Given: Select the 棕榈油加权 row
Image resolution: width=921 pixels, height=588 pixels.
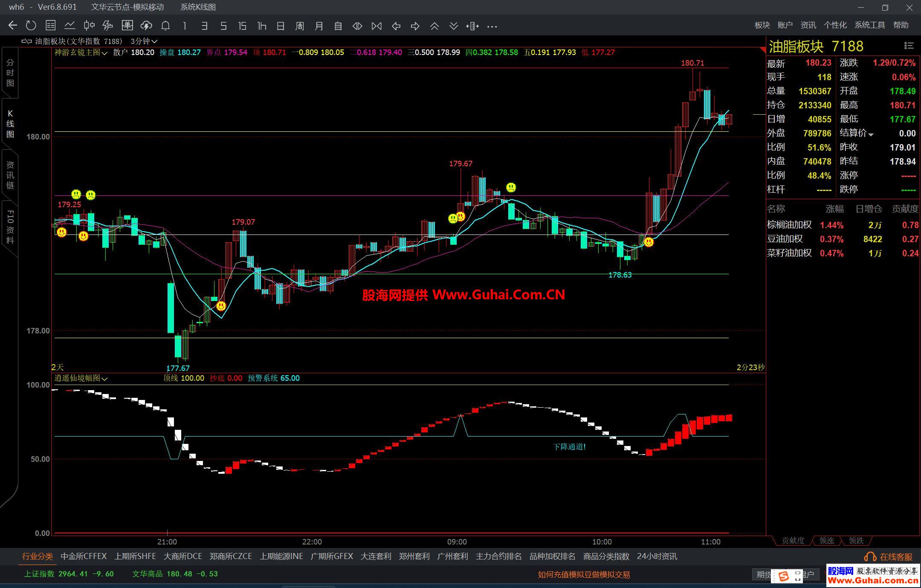Looking at the screenshot, I should click(843, 225).
